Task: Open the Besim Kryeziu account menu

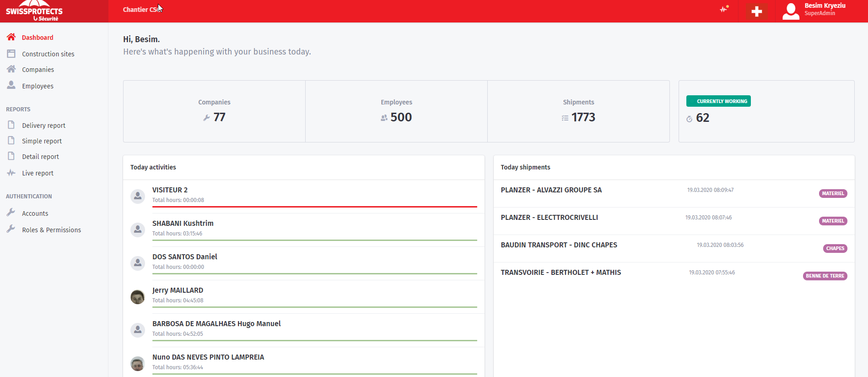Action: [825, 9]
